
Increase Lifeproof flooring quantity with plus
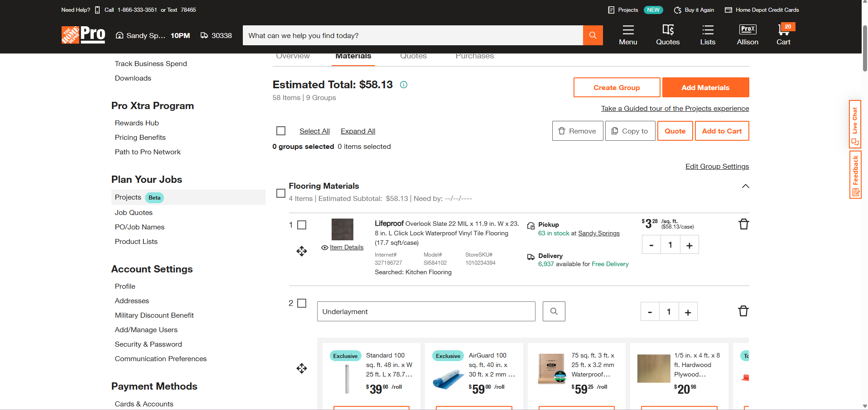(689, 245)
